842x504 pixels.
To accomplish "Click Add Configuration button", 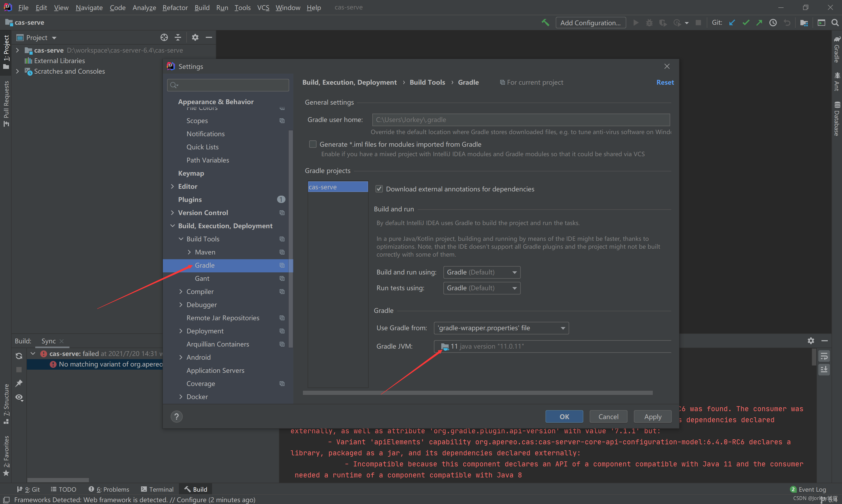I will click(590, 22).
